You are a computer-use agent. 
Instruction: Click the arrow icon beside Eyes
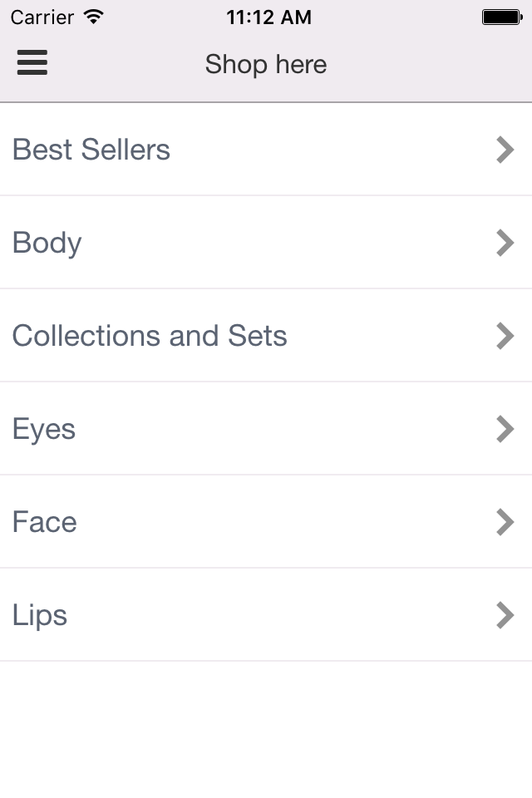tap(505, 429)
